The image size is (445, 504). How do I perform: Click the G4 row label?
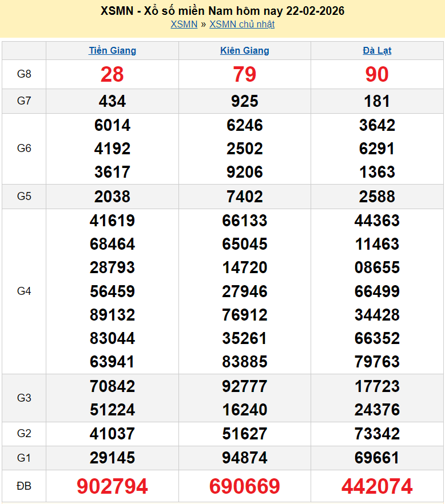click(24, 291)
